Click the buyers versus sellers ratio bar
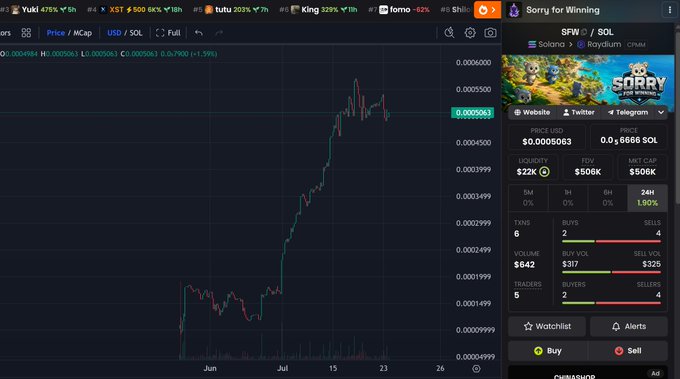This screenshot has width=680, height=379. pyautogui.click(x=611, y=303)
